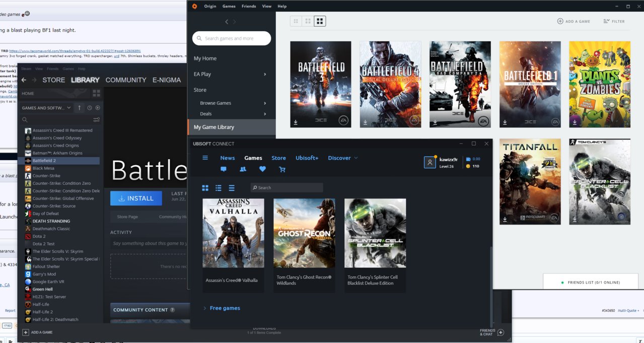Open Steam Store Page tab for Battlefield 2
644x343 pixels.
127,217
